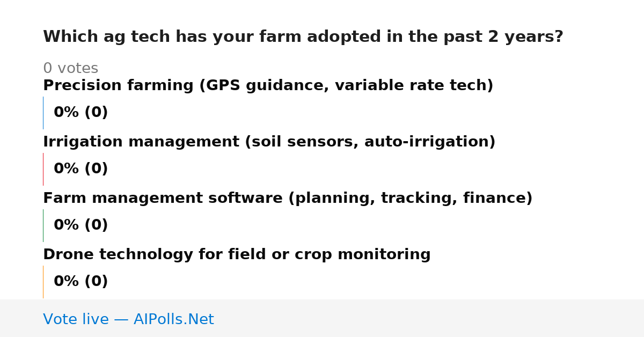Click the 0% (0) result under Farm management software
Image resolution: width=644 pixels, height=337 pixels.
pos(80,225)
